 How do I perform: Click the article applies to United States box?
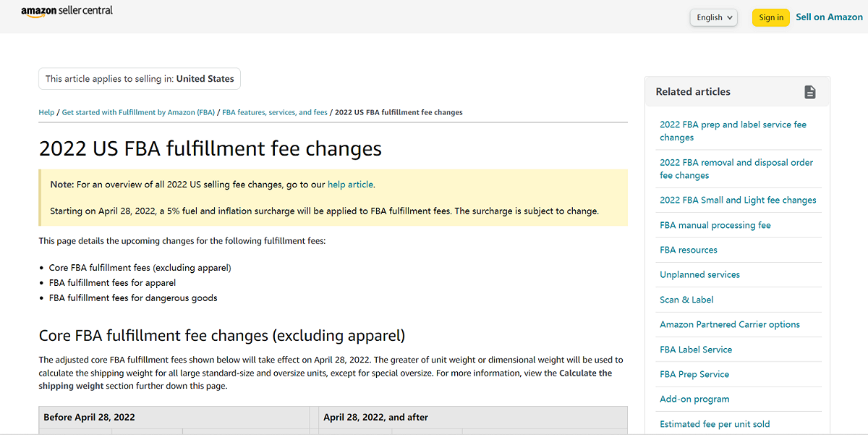point(140,79)
